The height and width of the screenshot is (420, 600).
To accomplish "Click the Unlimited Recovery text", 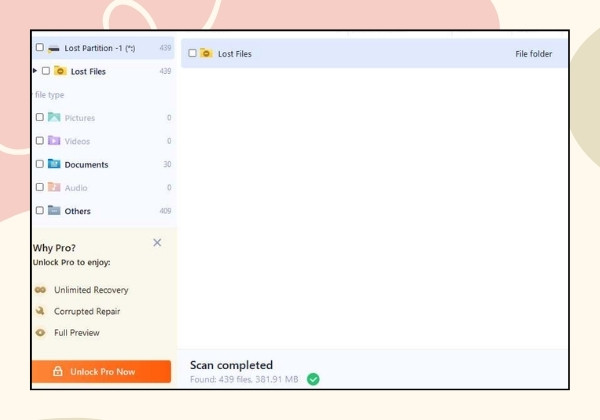I will (91, 290).
